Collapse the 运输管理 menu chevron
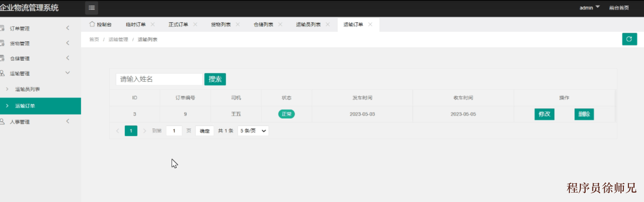 68,72
